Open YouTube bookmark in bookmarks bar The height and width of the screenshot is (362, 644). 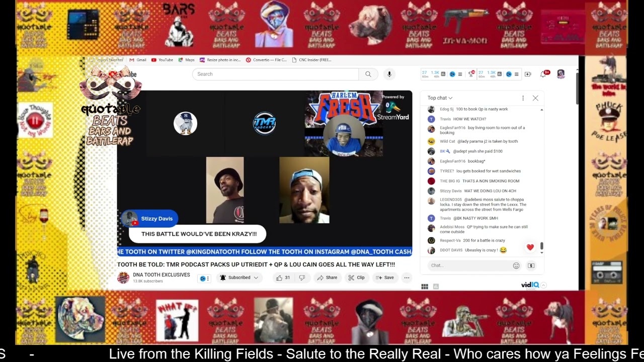coord(162,60)
